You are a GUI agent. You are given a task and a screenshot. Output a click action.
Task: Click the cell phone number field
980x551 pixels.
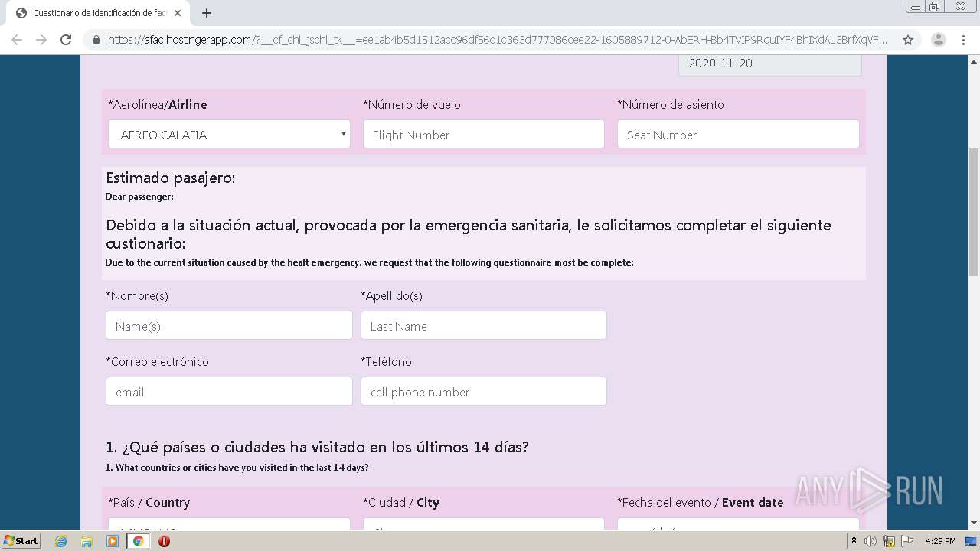point(484,391)
